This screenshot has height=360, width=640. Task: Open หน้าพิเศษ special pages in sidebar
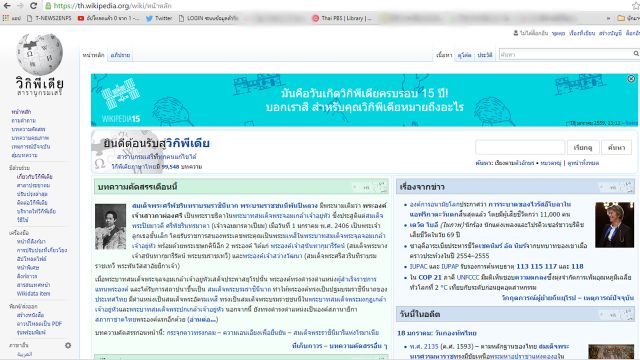[x=28, y=268]
